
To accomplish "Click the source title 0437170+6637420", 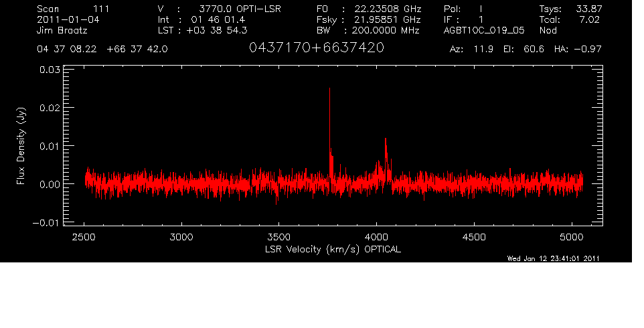I will pyautogui.click(x=317, y=48).
